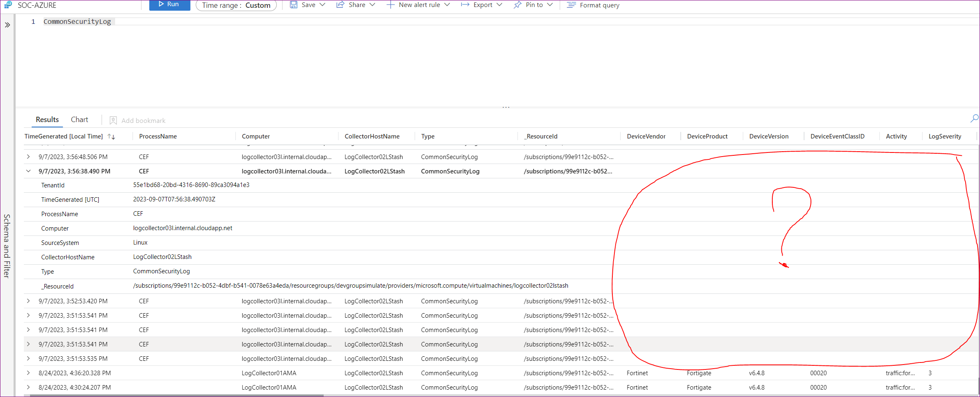The height and width of the screenshot is (397, 980).
Task: Expand the 3:52:53.420 PM record row
Action: 28,301
